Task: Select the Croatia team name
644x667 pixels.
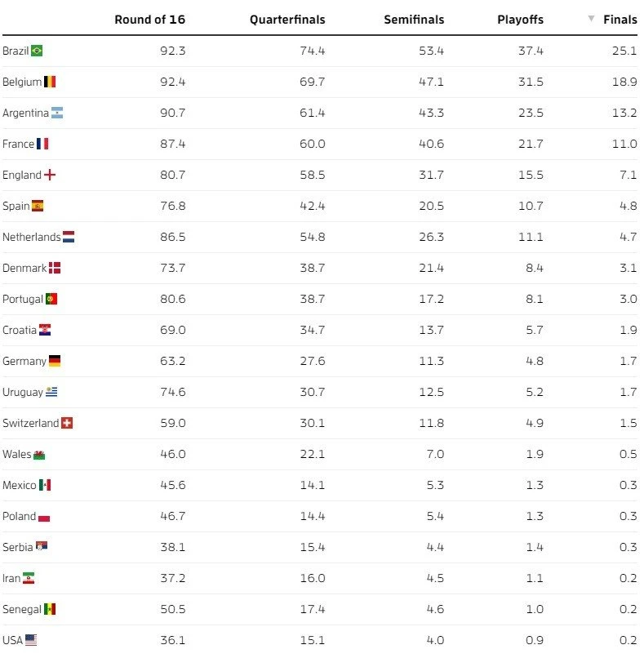Action: pos(20,330)
